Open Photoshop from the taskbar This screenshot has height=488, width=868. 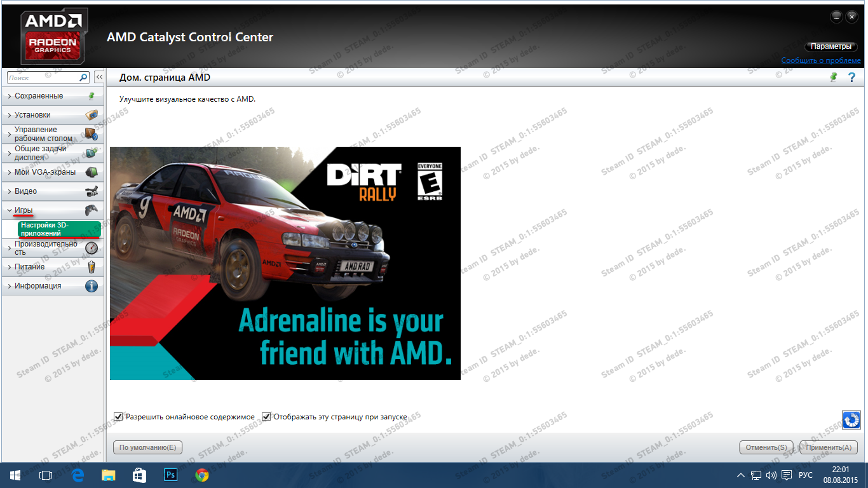tap(170, 475)
